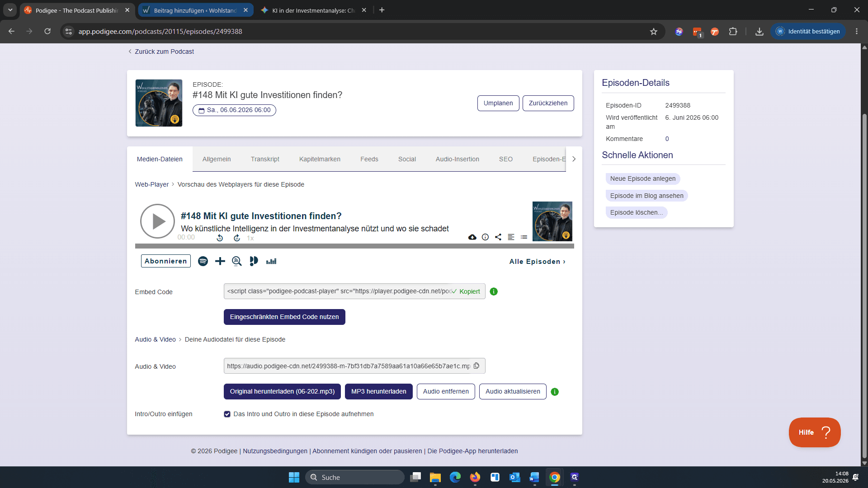Switch to the Transkript tab
Viewport: 868px width, 488px height.
tap(265, 159)
